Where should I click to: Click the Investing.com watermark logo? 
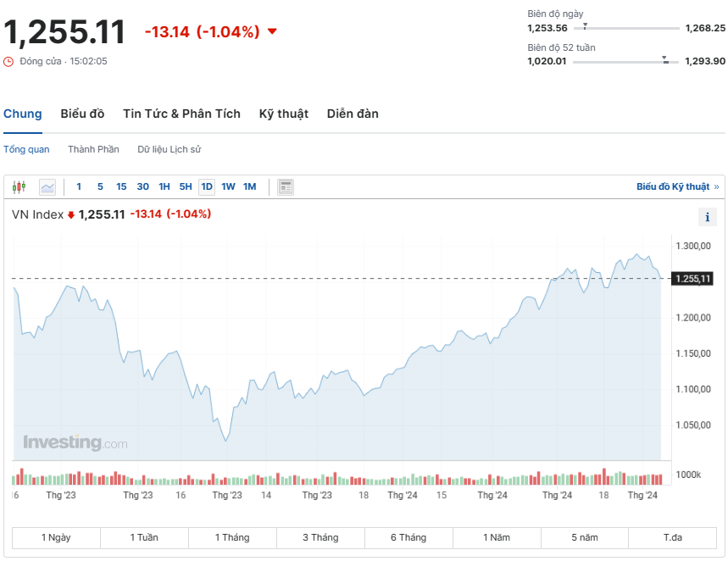coord(75,442)
